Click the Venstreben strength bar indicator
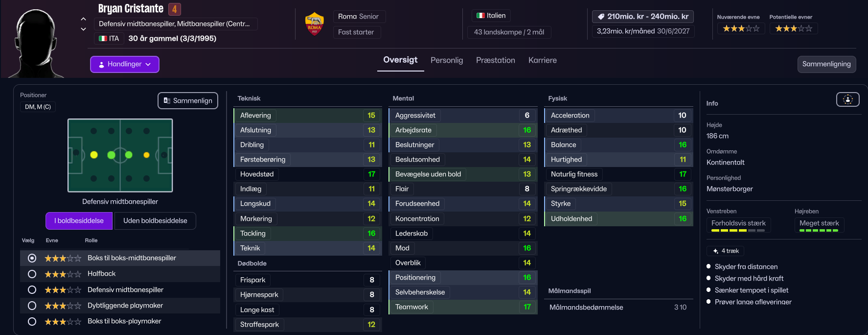Image resolution: width=868 pixels, height=335 pixels. pos(738,230)
